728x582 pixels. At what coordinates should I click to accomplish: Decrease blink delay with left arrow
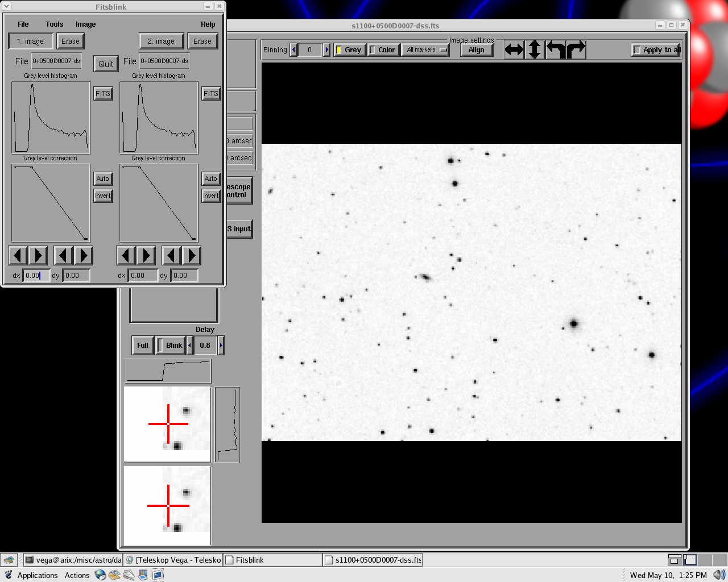click(x=189, y=346)
